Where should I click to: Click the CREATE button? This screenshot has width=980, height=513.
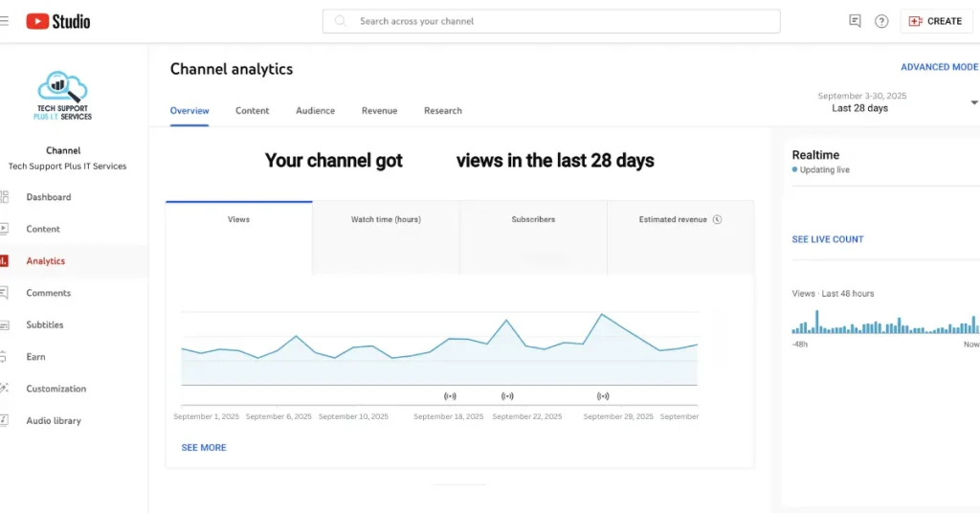tap(936, 21)
